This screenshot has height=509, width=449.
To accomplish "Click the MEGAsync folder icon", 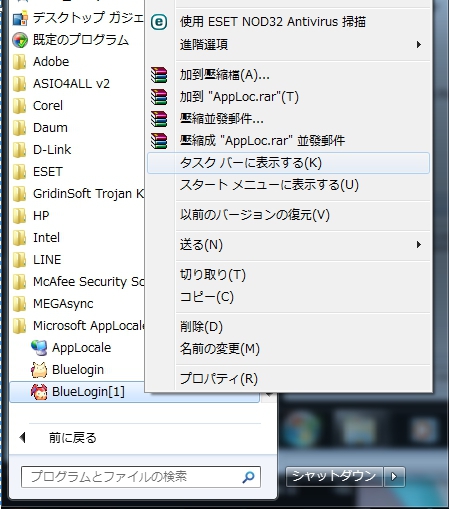I will pyautogui.click(x=19, y=304).
